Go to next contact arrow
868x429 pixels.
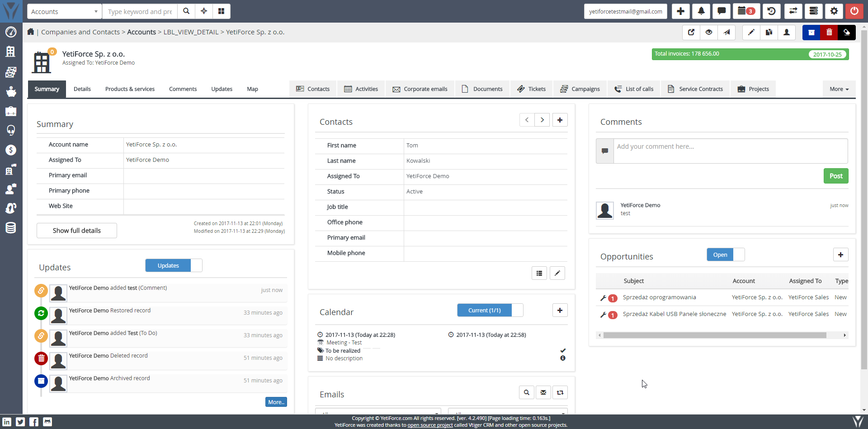542,120
